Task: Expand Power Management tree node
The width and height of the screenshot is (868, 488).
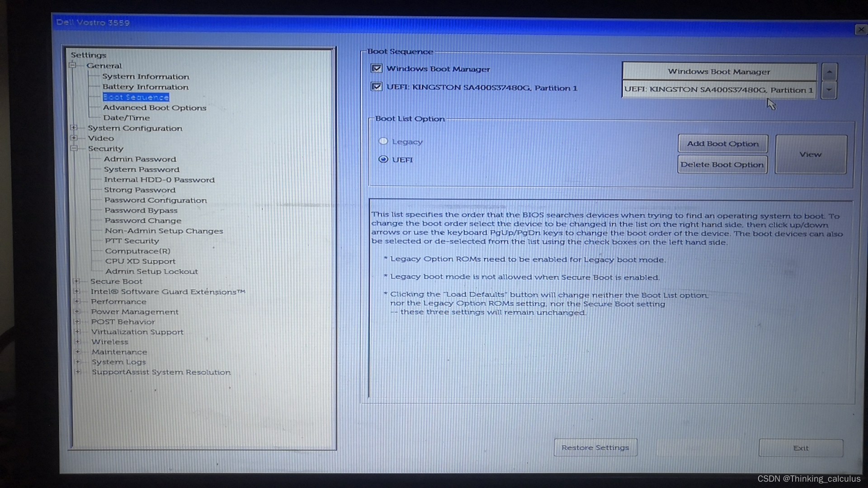Action: point(77,312)
